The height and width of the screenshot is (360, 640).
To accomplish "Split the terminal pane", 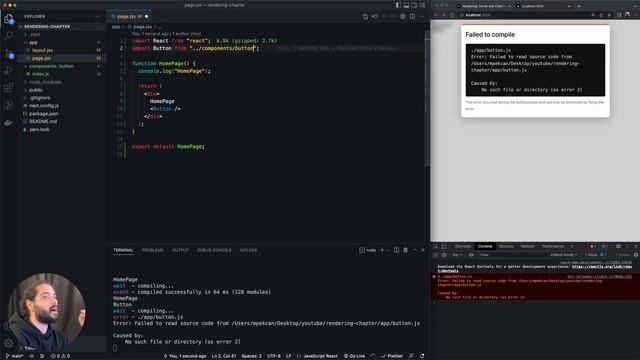I will tap(396, 250).
